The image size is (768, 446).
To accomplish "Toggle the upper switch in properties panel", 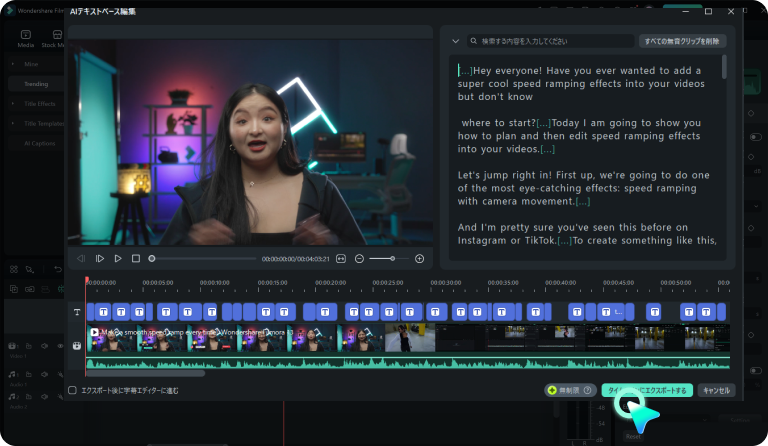I will point(756,137).
